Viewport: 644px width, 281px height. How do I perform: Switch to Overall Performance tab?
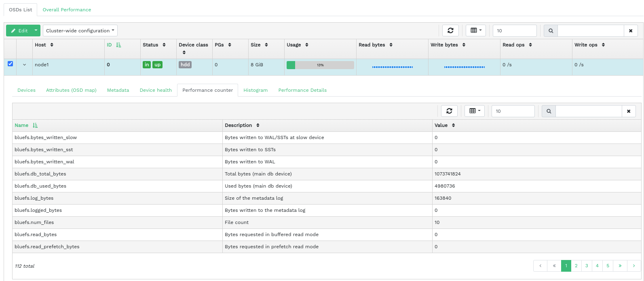pos(67,10)
